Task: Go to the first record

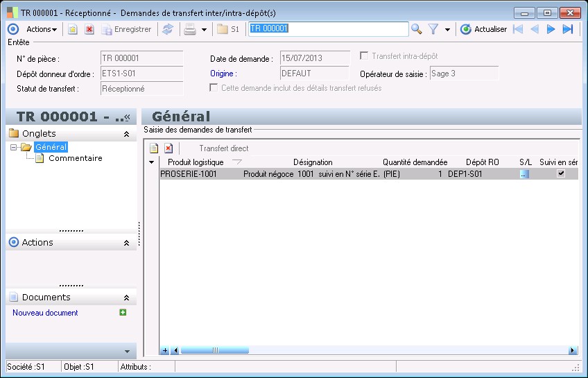Action: 518,29
